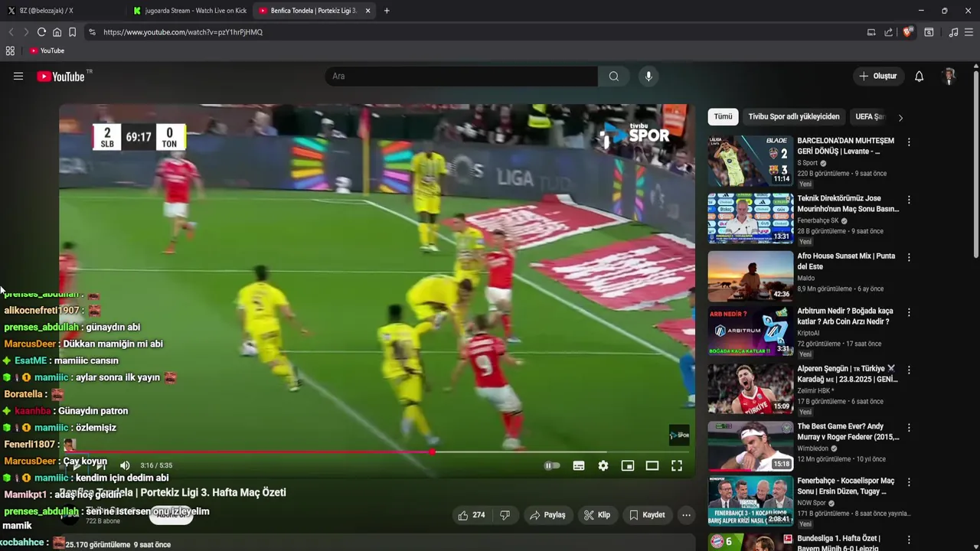This screenshot has width=980, height=551.
Task: Open the install/cast screen icon in address bar
Action: (871, 32)
